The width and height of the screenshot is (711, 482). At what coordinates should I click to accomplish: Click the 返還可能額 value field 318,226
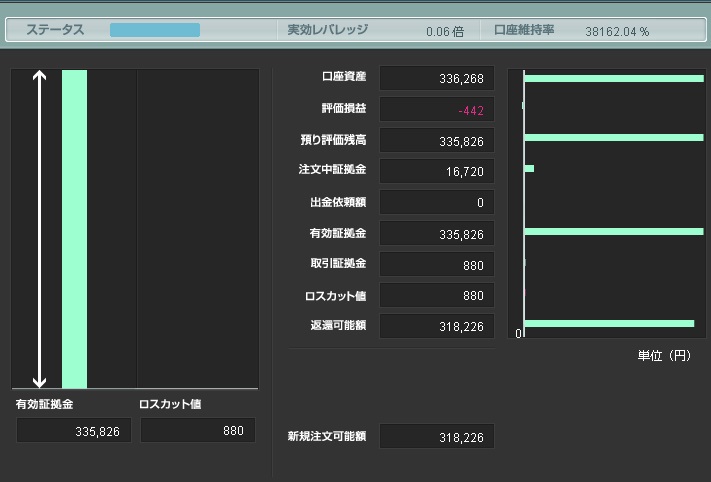click(437, 326)
